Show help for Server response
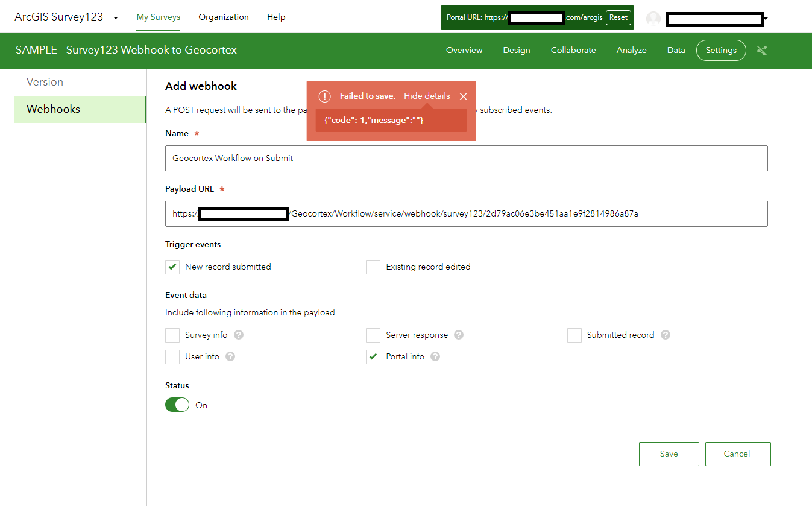 coord(459,335)
